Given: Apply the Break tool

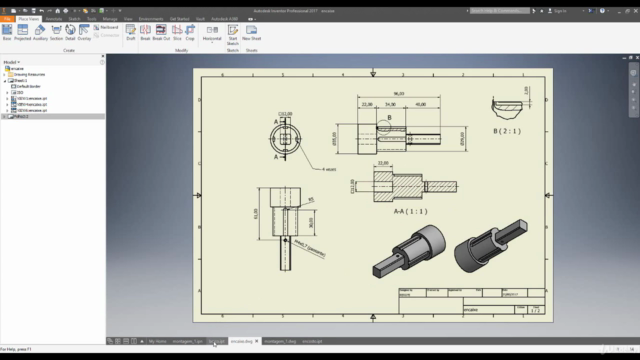Looking at the screenshot, I should pyautogui.click(x=145, y=32).
